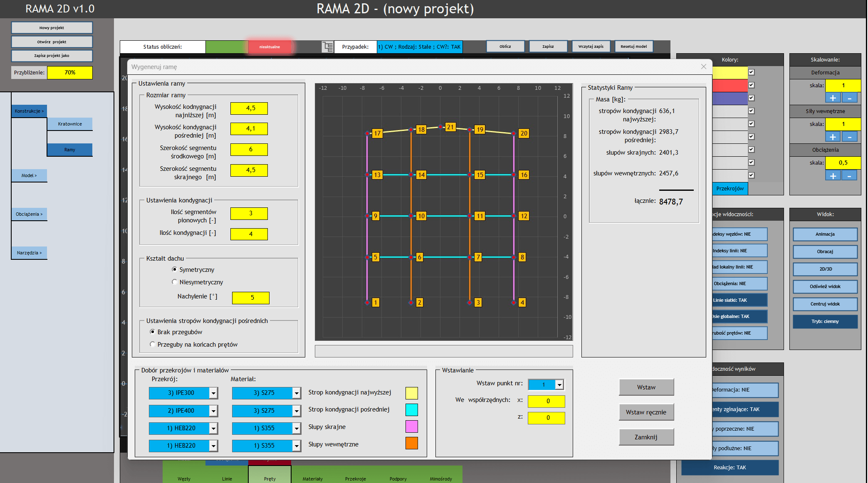Viewport: 868px width, 483px height.
Task: Click the Wstaw button
Action: pos(646,387)
